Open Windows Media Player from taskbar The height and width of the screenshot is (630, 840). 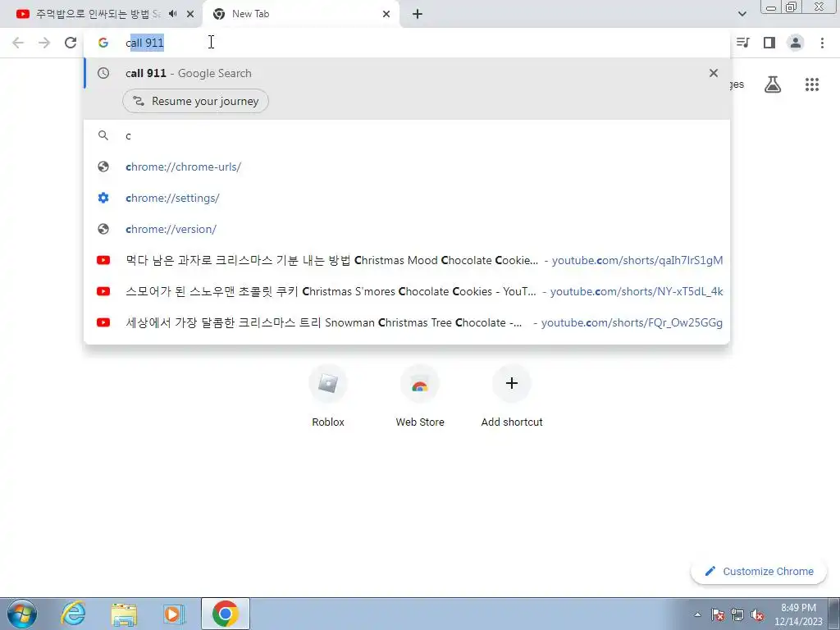click(174, 614)
